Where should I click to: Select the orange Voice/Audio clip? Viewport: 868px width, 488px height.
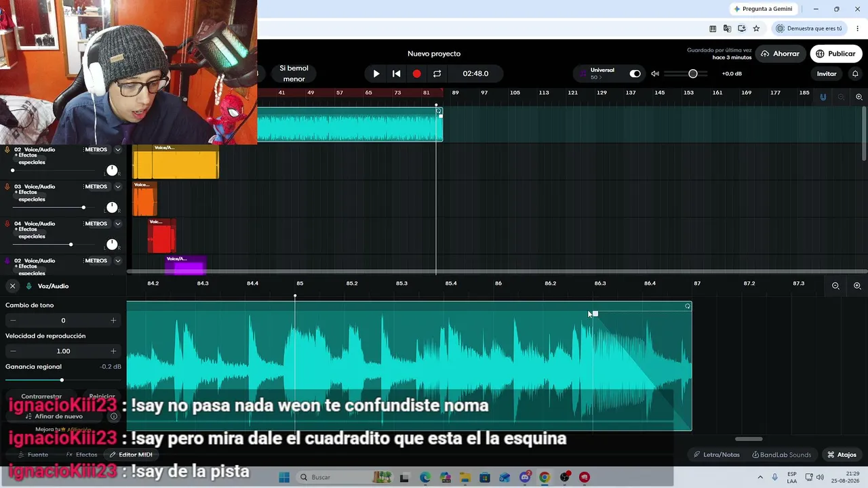[144, 199]
